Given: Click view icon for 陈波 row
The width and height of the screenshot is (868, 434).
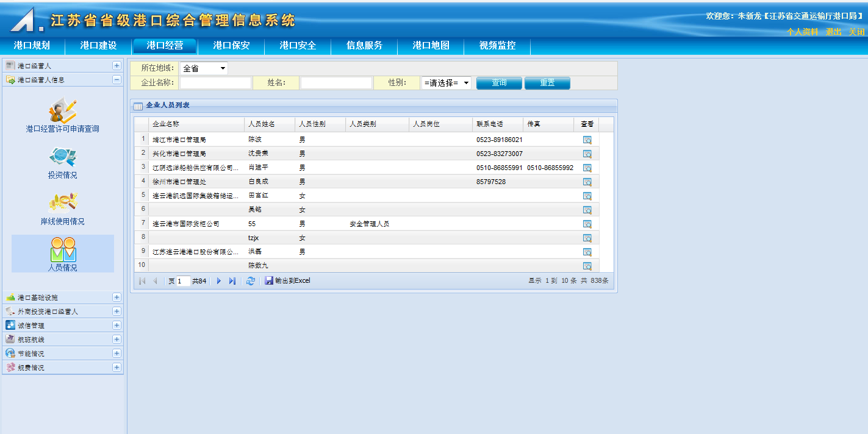Looking at the screenshot, I should 587,140.
